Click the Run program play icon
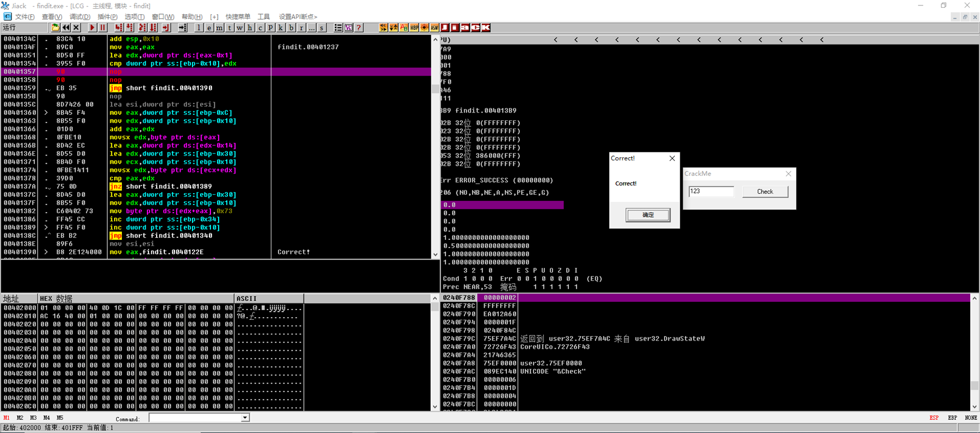Screen dimensions: 980x433 click(92, 28)
